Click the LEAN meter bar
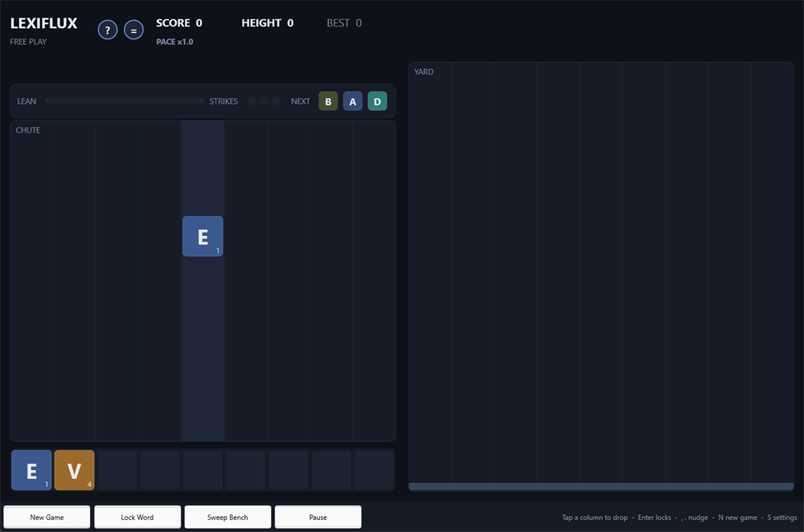 click(124, 101)
